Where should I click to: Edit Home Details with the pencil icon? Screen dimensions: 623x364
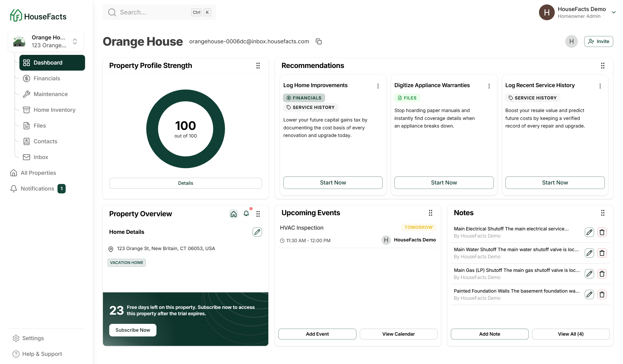pos(257,232)
